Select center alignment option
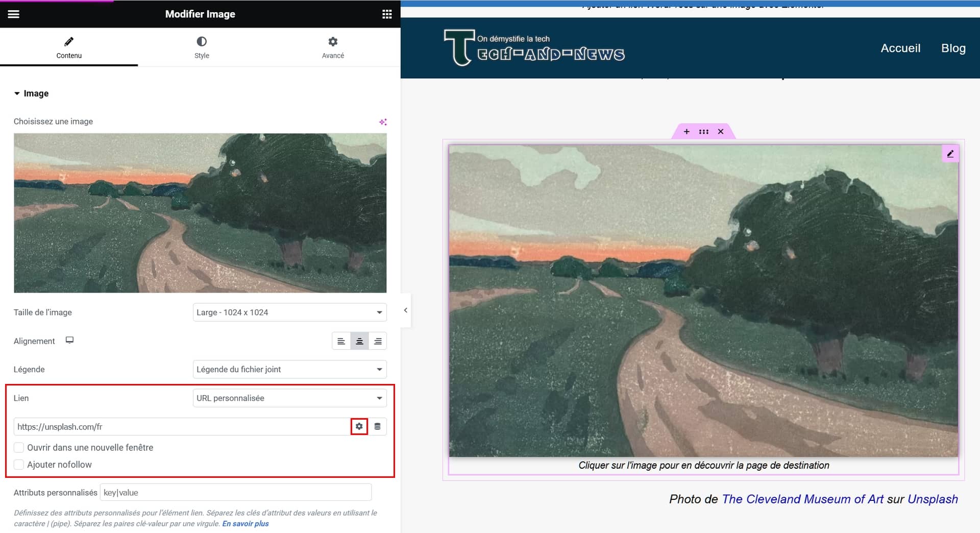 359,341
